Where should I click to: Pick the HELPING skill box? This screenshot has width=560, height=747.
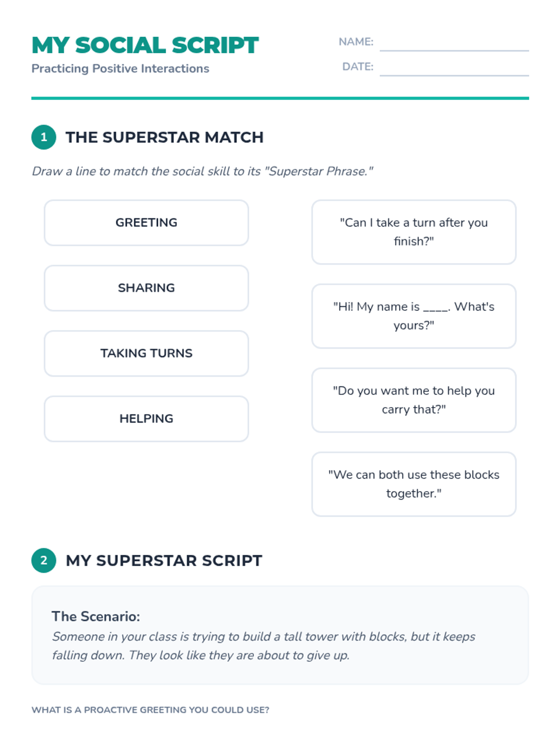147,419
